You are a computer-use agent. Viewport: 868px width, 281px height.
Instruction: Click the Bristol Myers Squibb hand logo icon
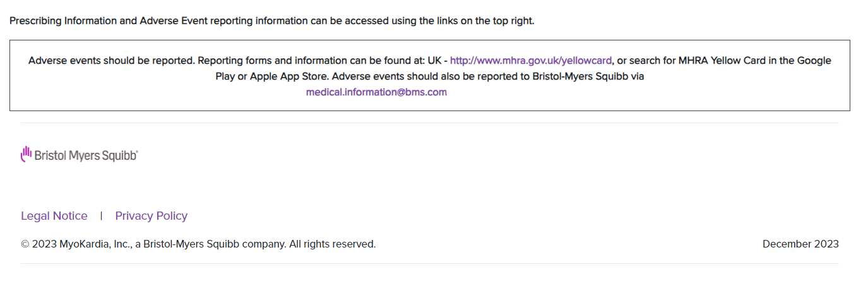click(26, 155)
